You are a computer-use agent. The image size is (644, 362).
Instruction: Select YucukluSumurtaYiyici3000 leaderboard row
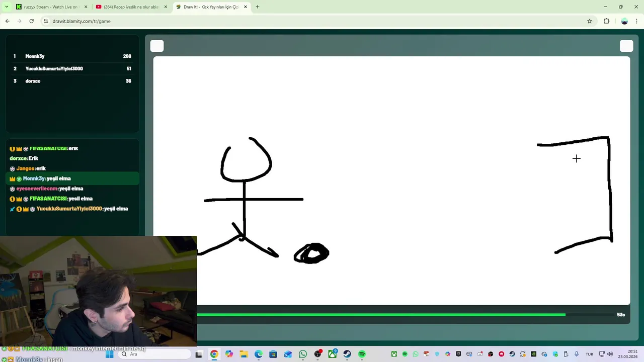pos(72,68)
